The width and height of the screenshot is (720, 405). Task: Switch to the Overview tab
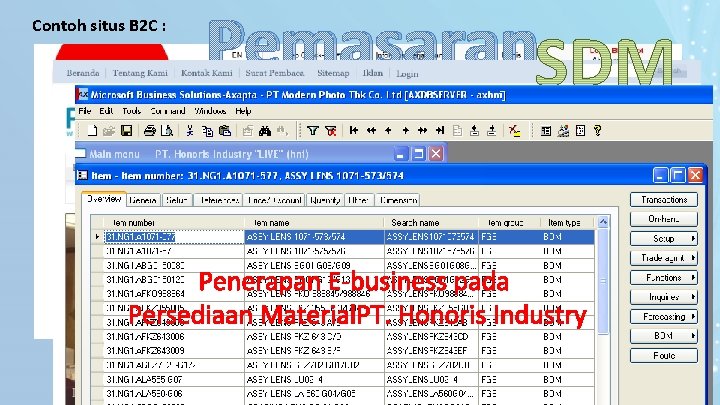pyautogui.click(x=104, y=199)
